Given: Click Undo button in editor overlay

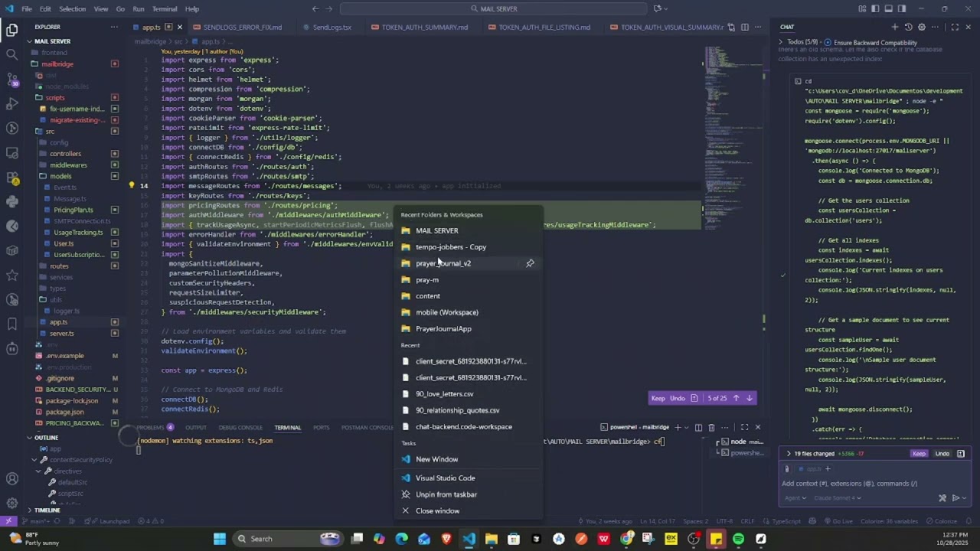Looking at the screenshot, I should [678, 398].
